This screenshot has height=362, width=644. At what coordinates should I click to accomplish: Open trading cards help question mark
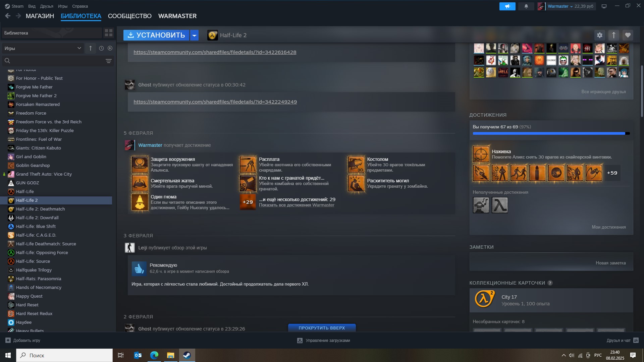550,283
